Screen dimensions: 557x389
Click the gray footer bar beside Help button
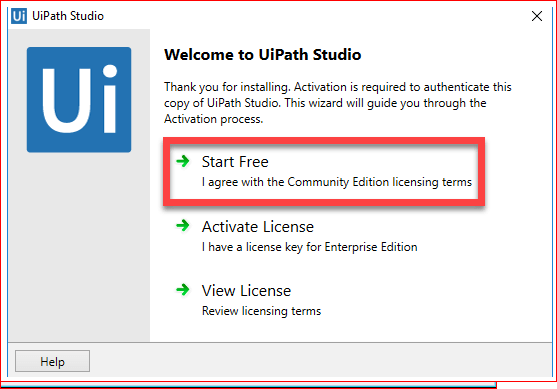pos(320,361)
